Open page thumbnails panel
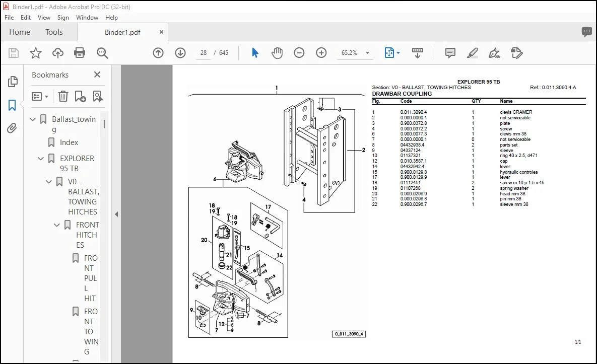 point(12,82)
